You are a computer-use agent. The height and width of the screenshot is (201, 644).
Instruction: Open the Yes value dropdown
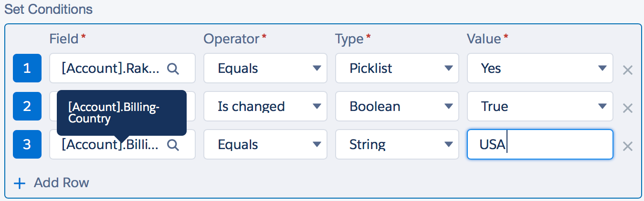[x=539, y=68]
